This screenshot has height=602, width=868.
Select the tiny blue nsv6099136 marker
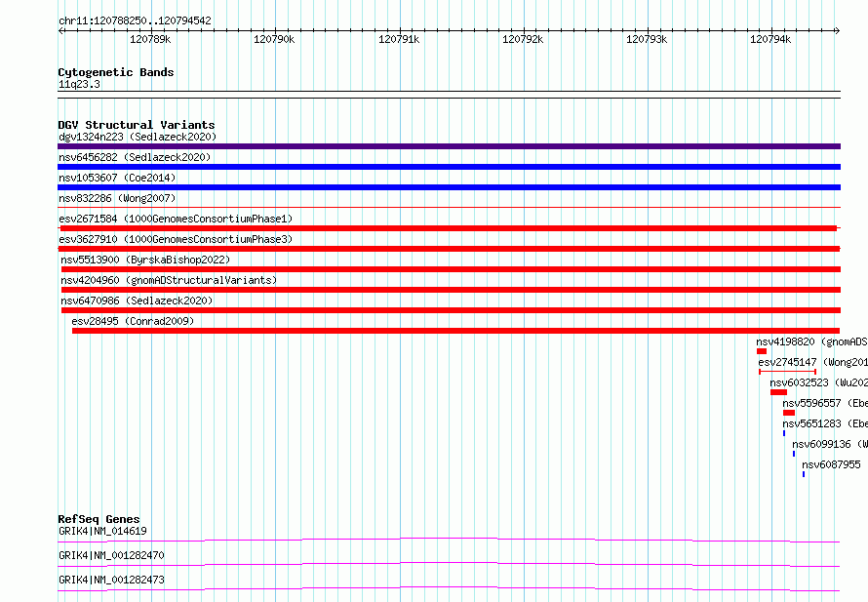[x=794, y=454]
